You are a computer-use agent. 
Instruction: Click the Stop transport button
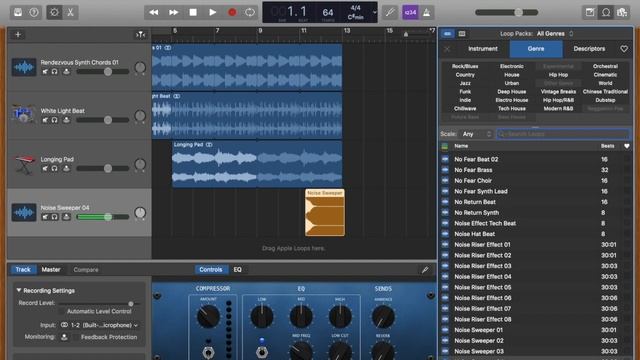pyautogui.click(x=193, y=12)
